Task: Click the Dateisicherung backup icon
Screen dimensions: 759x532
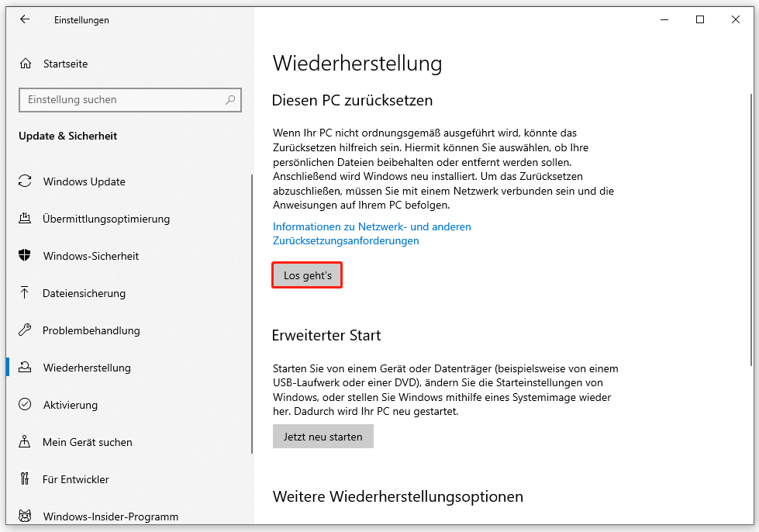Action: point(26,293)
